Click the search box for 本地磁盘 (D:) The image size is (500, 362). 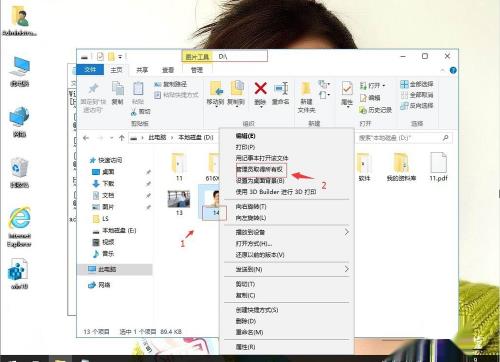[403, 138]
